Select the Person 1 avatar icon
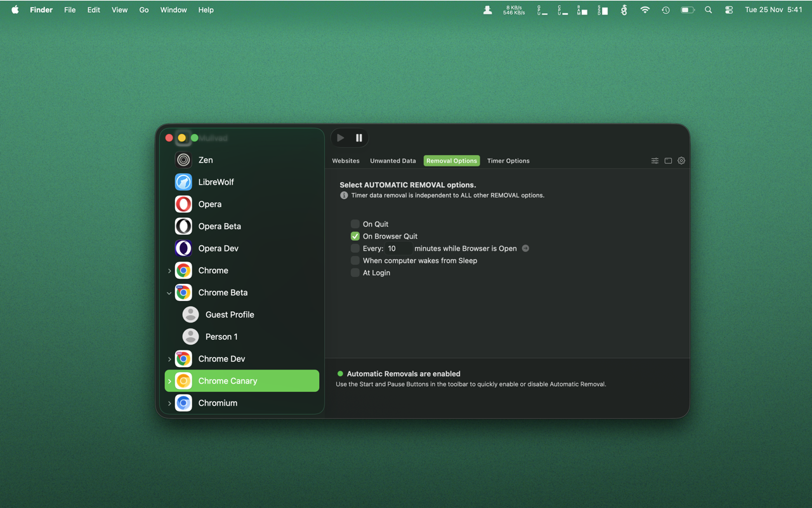The image size is (812, 508). (x=190, y=337)
